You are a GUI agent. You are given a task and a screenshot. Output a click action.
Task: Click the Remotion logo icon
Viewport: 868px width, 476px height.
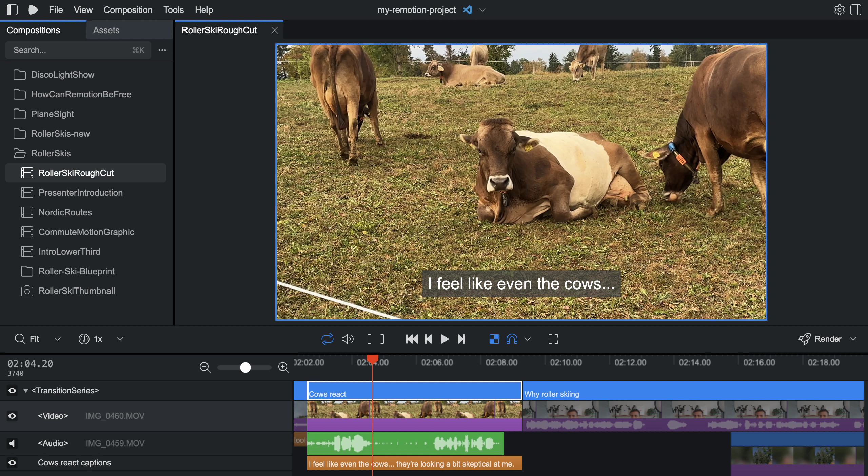tap(33, 10)
